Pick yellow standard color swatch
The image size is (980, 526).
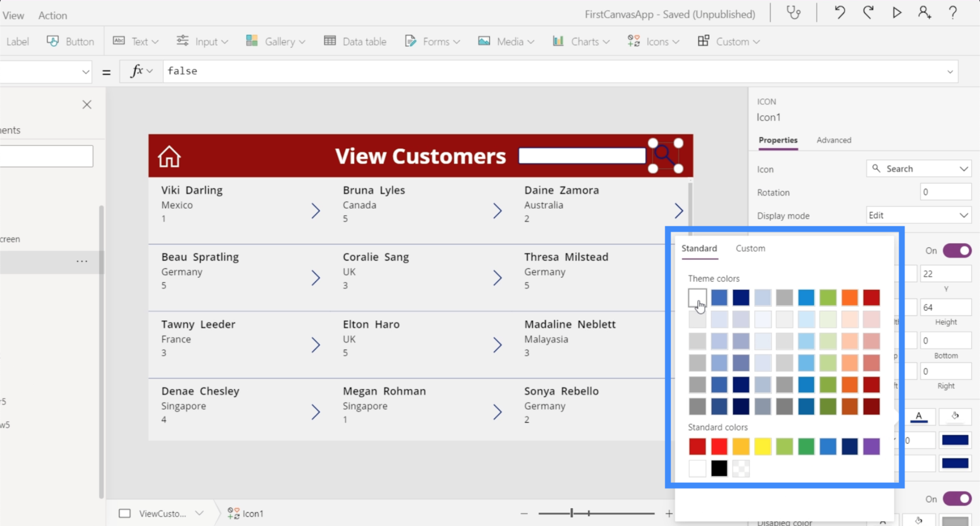click(762, 446)
